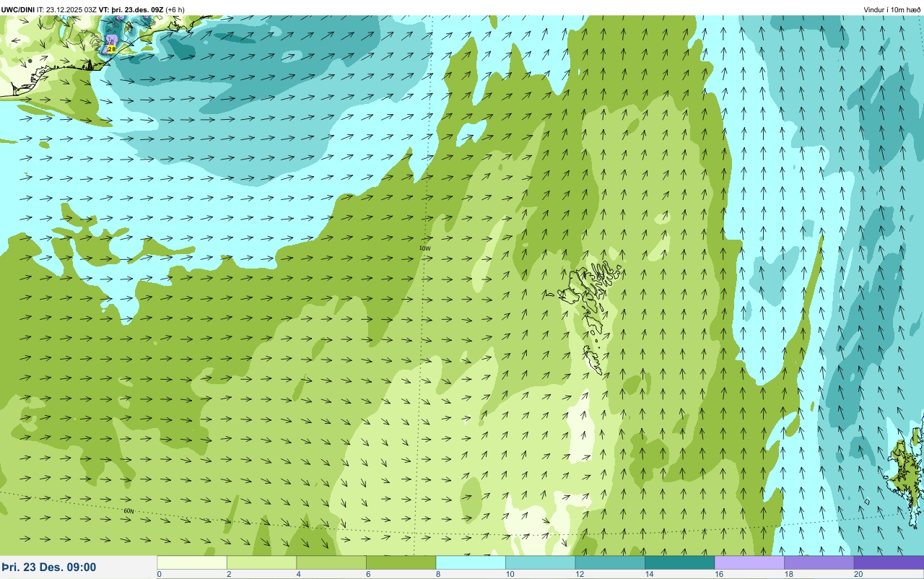Click the yellow 28 wind gust marker
The width and height of the screenshot is (924, 579).
[111, 48]
